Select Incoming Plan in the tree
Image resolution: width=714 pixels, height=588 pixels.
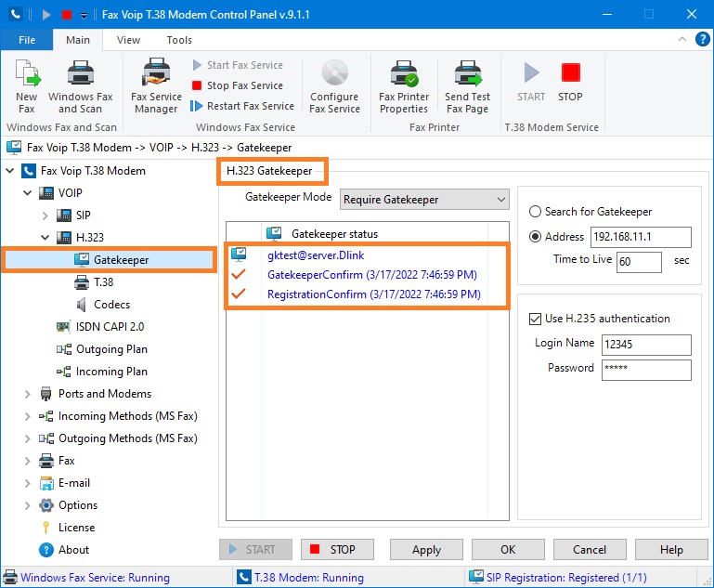tap(102, 372)
